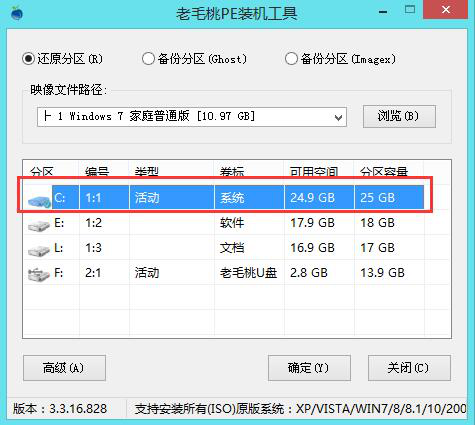The image size is (475, 425).
Task: Select the 老毛桃U盘 volume label cell
Action: tap(248, 273)
